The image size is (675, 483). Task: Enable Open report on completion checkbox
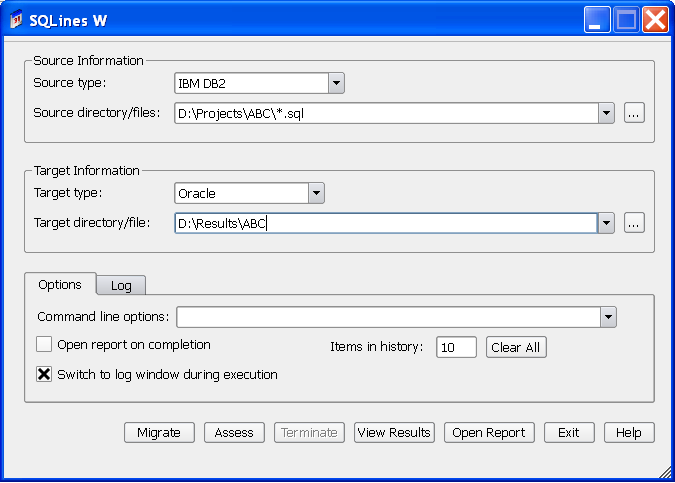tap(44, 344)
